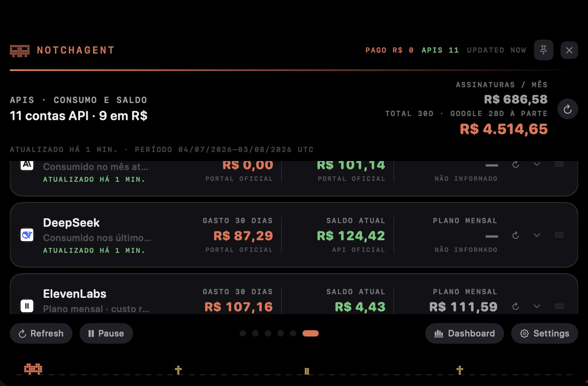Go to the third page dot

pos(268,333)
